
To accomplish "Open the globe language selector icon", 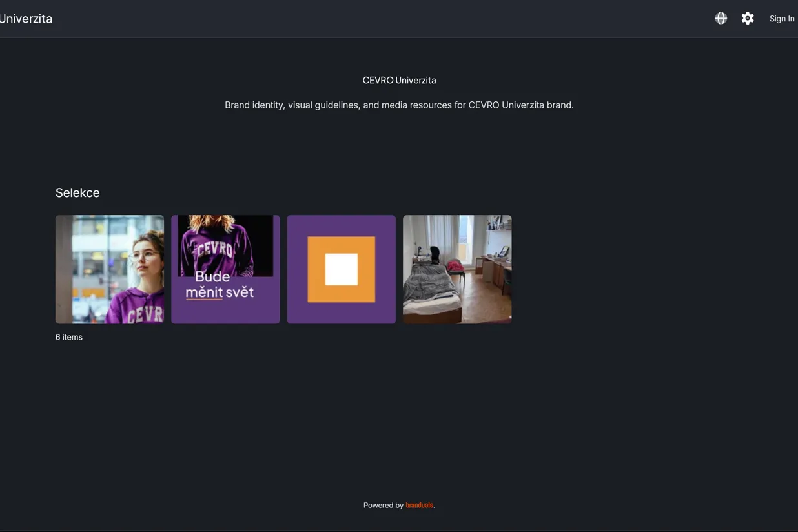I will [721, 19].
